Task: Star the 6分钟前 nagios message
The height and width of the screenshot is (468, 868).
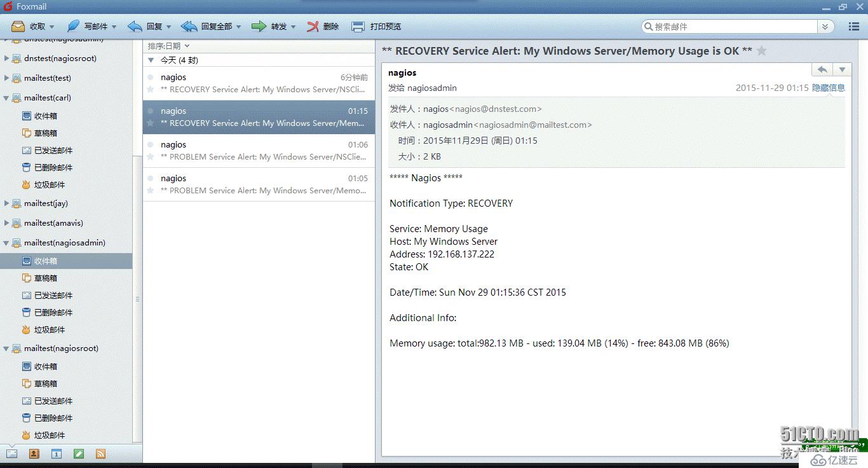Action: 151,90
